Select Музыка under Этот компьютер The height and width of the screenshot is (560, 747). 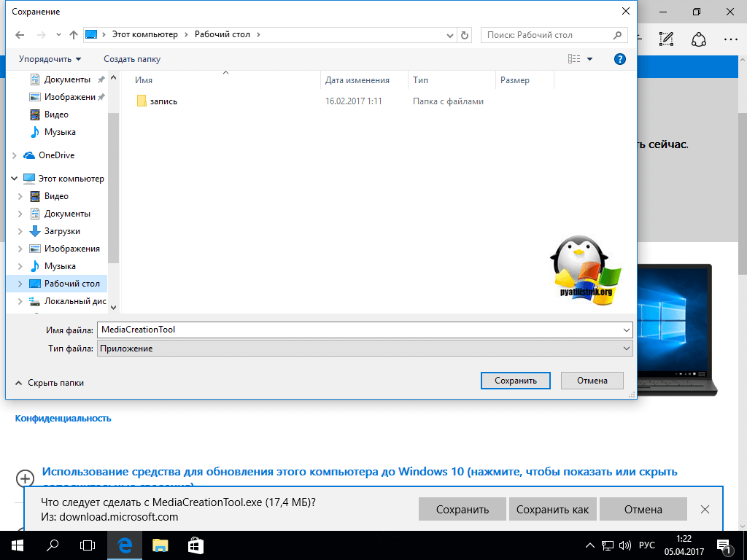point(53,266)
